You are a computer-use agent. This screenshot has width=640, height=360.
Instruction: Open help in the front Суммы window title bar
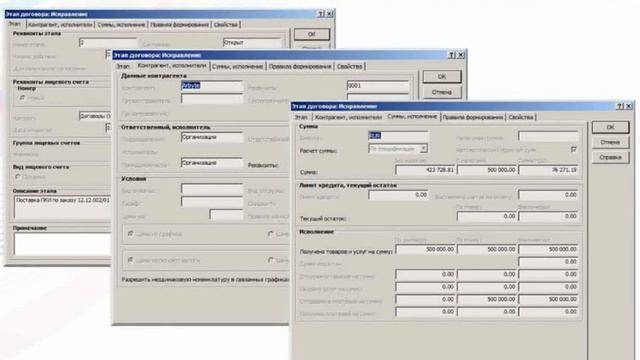click(x=620, y=106)
